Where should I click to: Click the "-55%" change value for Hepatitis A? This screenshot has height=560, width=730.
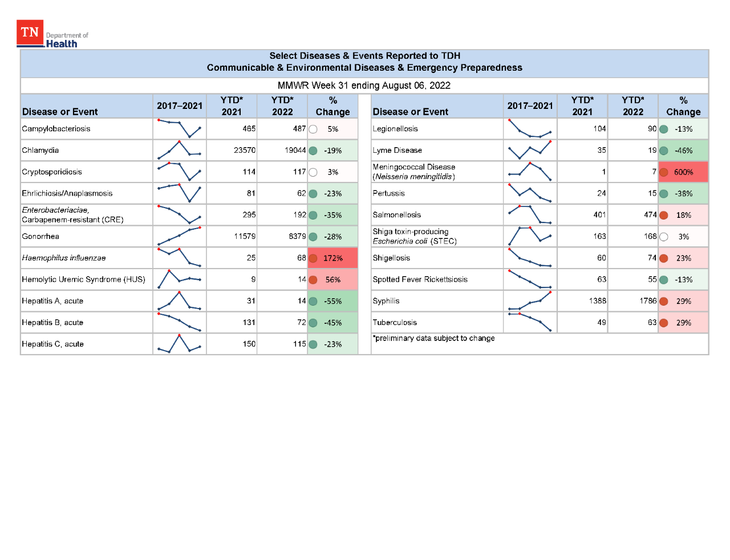click(333, 302)
